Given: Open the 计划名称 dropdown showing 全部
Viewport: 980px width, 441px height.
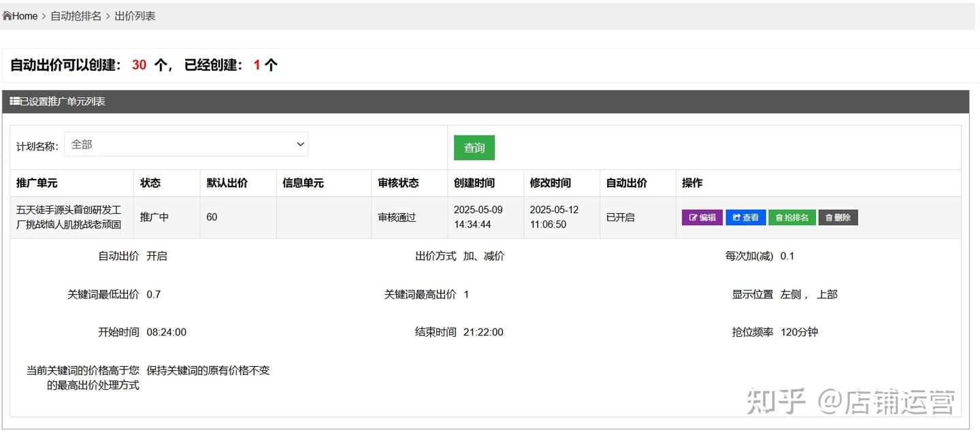Looking at the screenshot, I should pyautogui.click(x=186, y=144).
